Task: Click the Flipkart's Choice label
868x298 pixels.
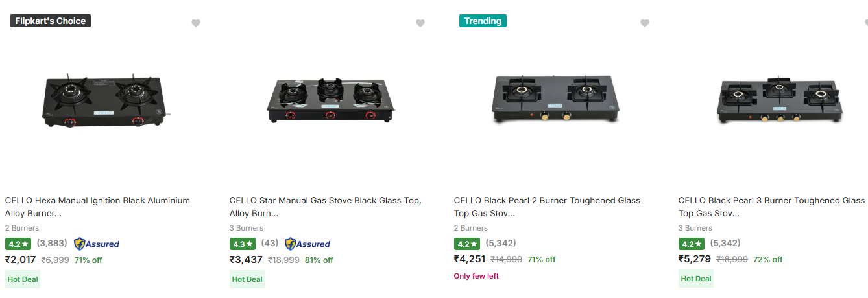Action: click(x=51, y=21)
